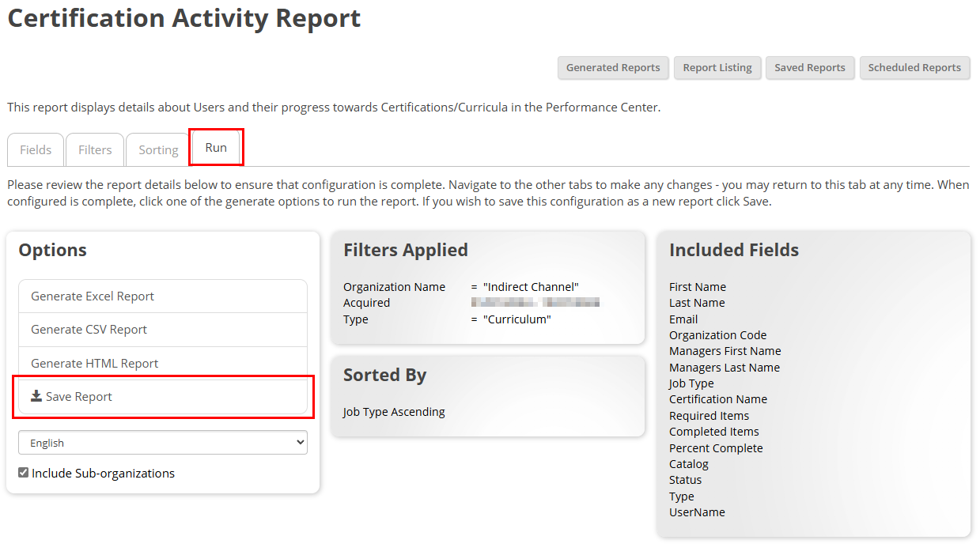Enable the Include Sub-organizations checkbox
The width and height of the screenshot is (980, 555).
[23, 473]
